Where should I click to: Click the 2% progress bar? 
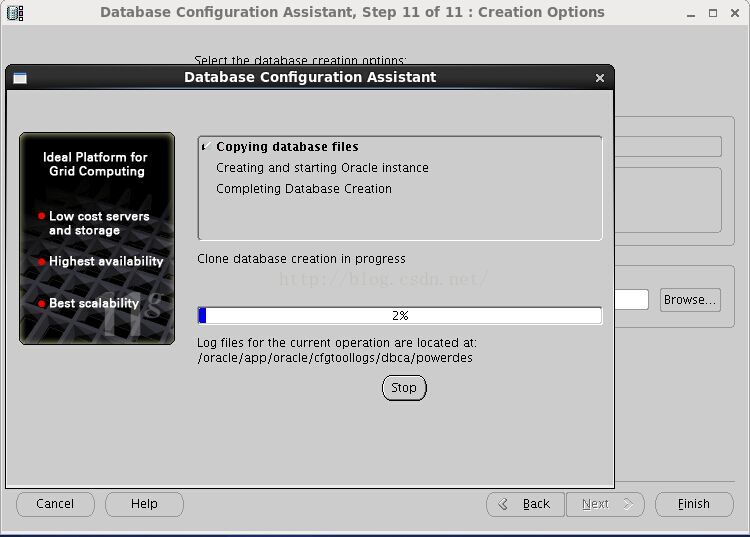(x=400, y=316)
